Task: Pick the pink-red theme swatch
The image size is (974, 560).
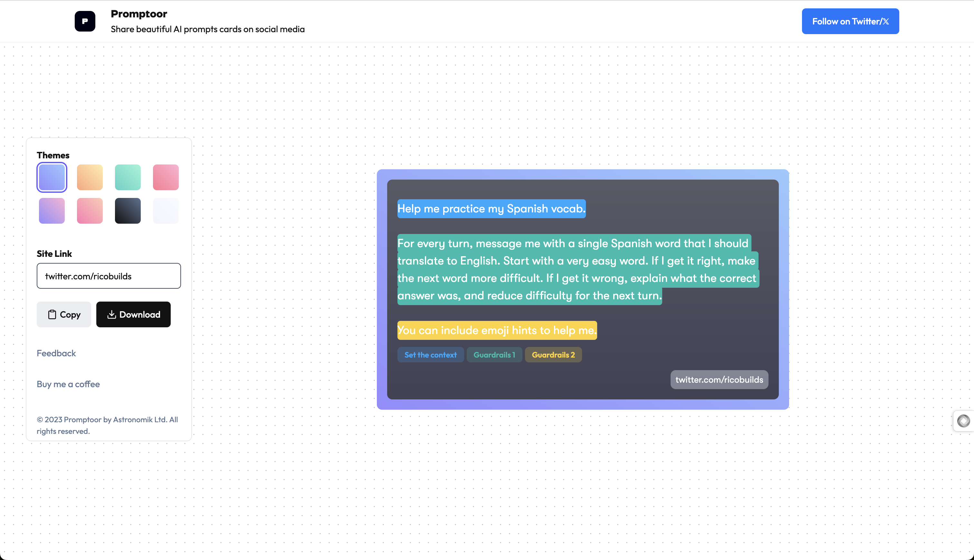Action: click(166, 177)
